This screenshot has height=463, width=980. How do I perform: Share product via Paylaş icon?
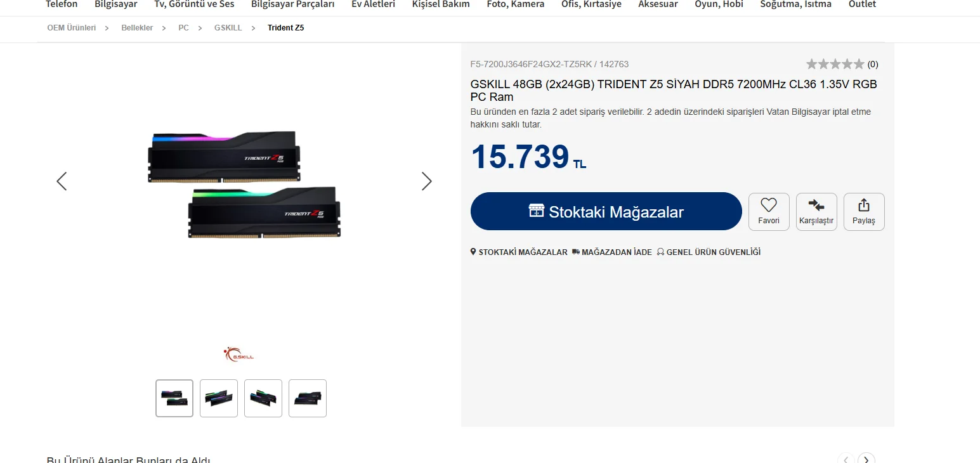coord(864,211)
